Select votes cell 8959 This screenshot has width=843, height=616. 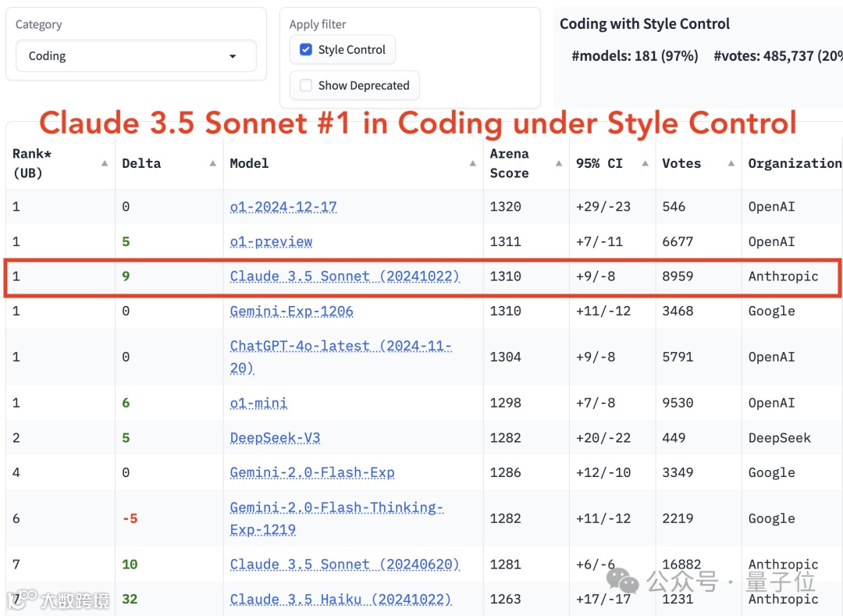[x=678, y=276]
